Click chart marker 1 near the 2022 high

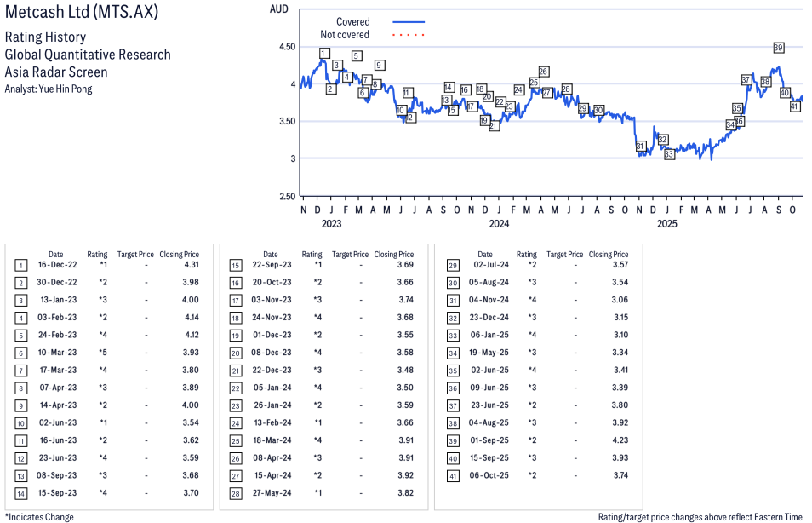point(323,54)
